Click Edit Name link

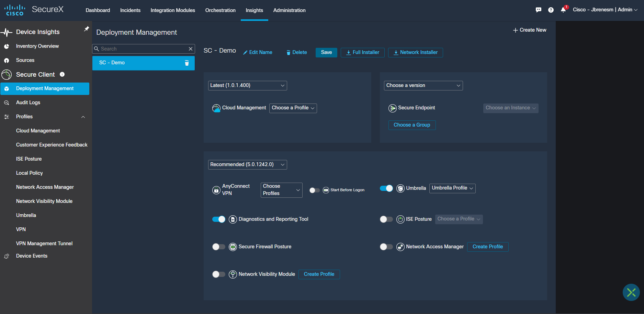(258, 53)
